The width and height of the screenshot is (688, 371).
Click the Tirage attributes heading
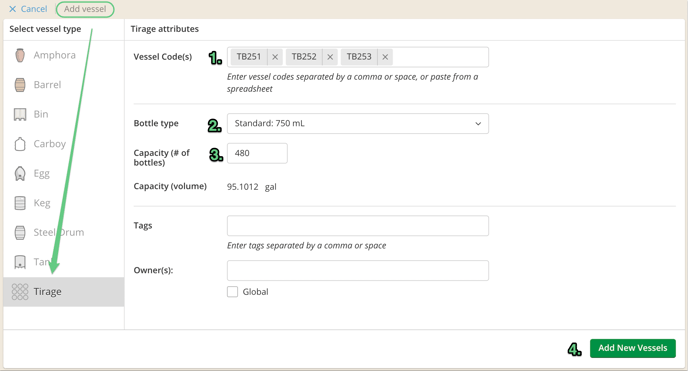point(165,29)
